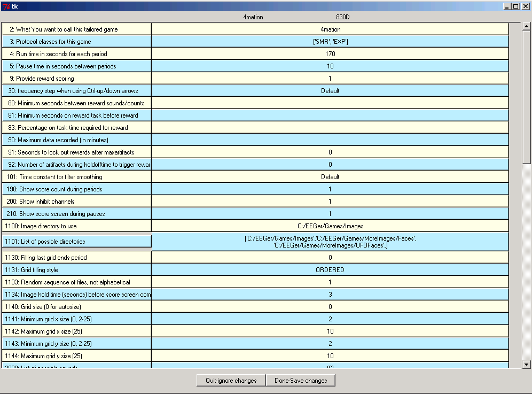
Task: Save settings with Done-Save changes
Action: 301,381
